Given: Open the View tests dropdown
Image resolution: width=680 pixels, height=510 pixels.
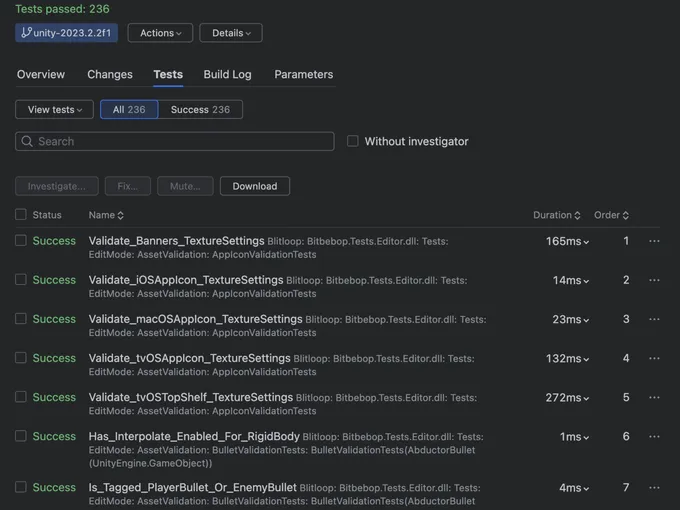Looking at the screenshot, I should pos(55,109).
